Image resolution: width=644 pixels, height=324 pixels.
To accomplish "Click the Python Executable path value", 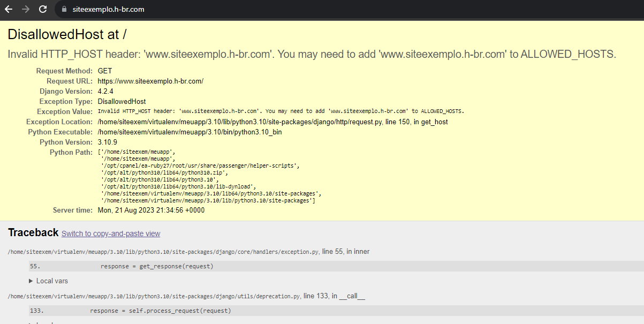I will coord(190,132).
